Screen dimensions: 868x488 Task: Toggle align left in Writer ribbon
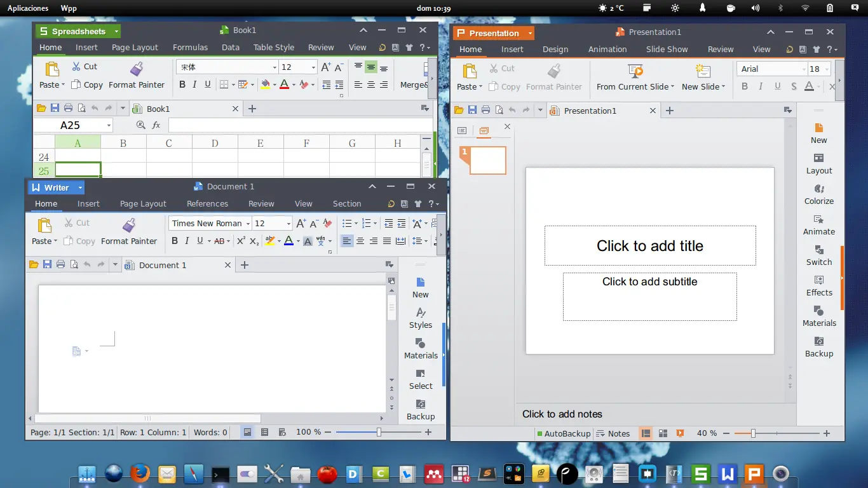[347, 241]
